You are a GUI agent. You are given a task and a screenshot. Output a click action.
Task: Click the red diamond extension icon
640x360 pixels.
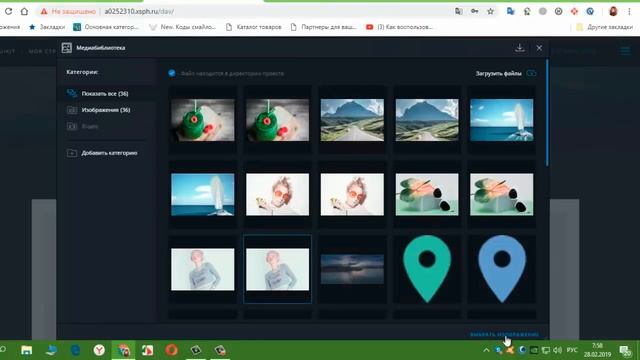point(574,11)
